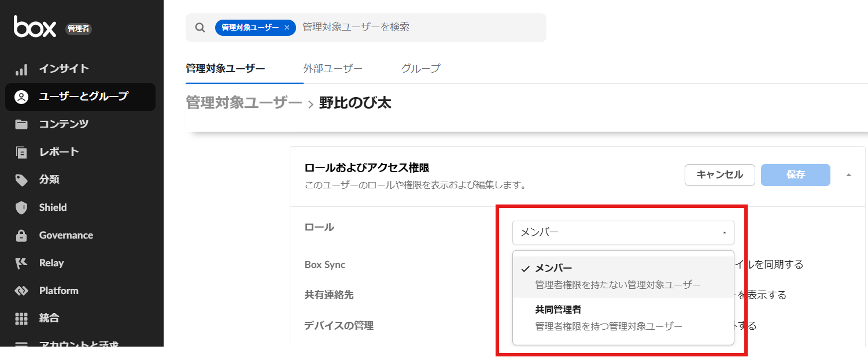Open Relay in the sidebar
Image resolution: width=868 pixels, height=357 pixels.
point(80,263)
